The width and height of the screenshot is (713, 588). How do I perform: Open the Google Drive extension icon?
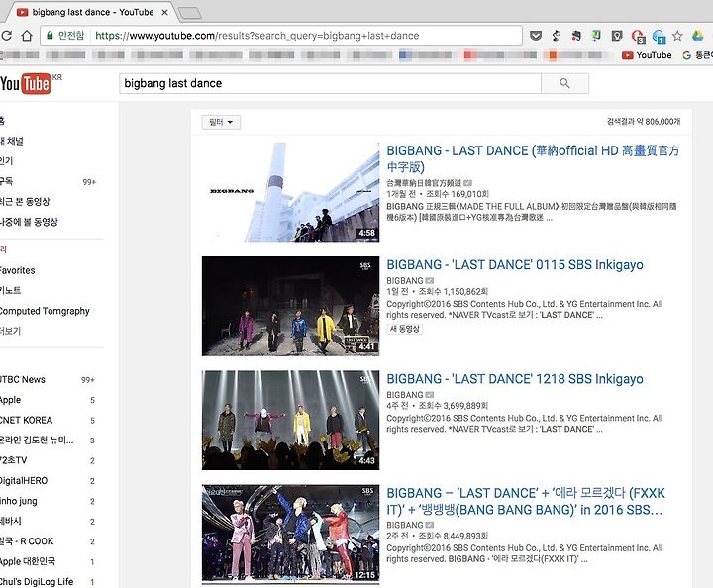[697, 36]
